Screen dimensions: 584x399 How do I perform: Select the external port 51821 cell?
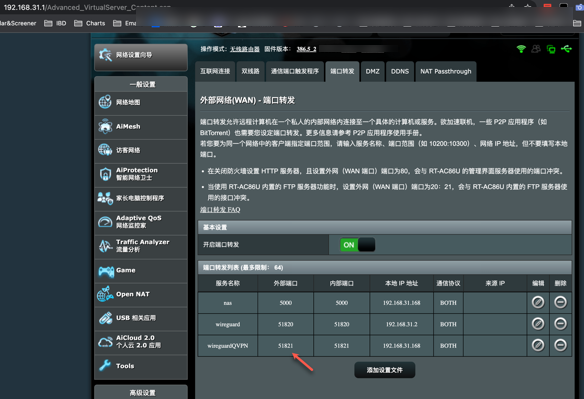[x=286, y=346]
